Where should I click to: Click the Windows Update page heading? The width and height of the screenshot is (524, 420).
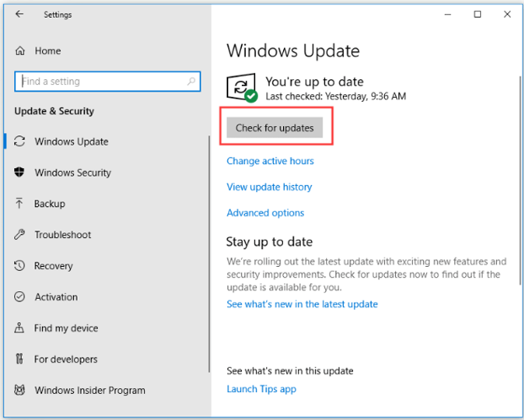tap(293, 51)
